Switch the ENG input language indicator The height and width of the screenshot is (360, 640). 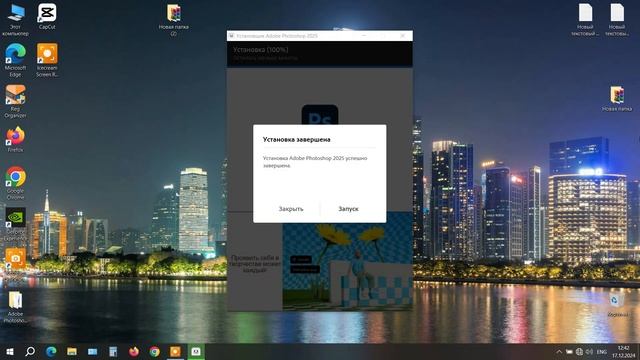pyautogui.click(x=602, y=351)
